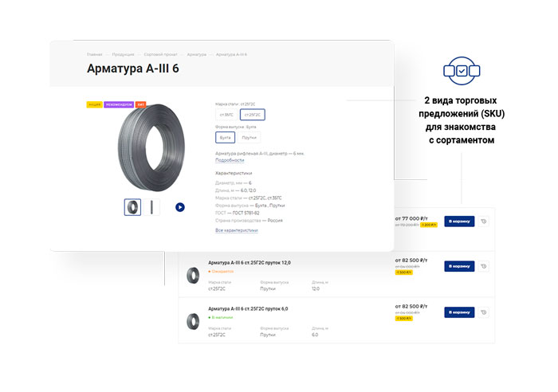Add пруток 12,0 item to cart

pyautogui.click(x=459, y=266)
